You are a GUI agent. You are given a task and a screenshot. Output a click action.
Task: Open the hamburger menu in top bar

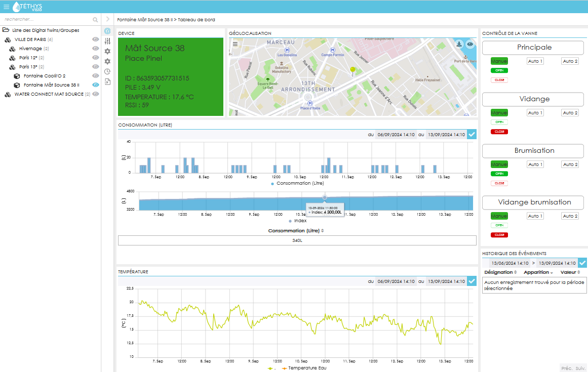[x=7, y=7]
